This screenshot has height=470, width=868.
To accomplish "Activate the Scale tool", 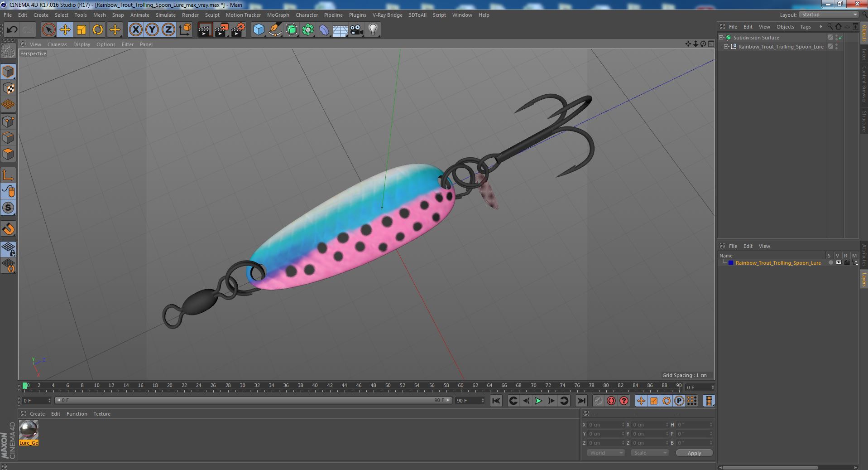I will pyautogui.click(x=81, y=30).
